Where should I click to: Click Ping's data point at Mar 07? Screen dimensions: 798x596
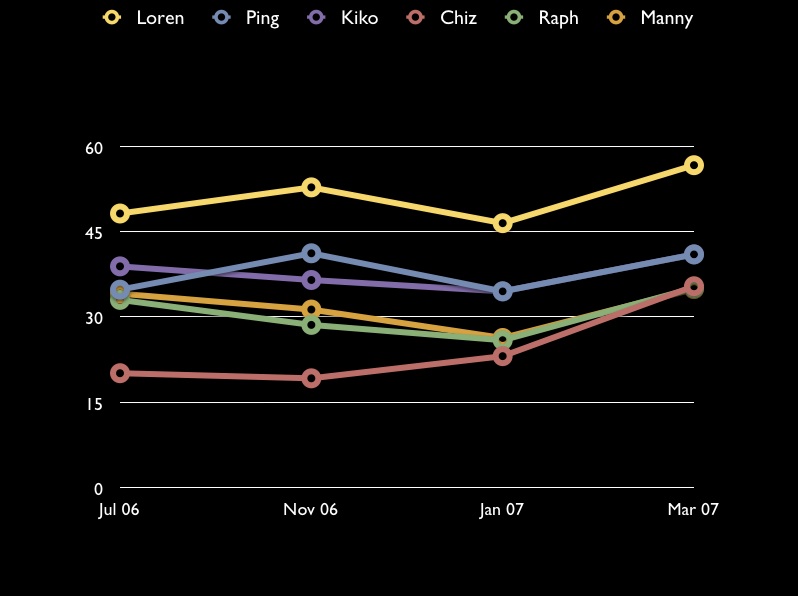click(x=693, y=255)
